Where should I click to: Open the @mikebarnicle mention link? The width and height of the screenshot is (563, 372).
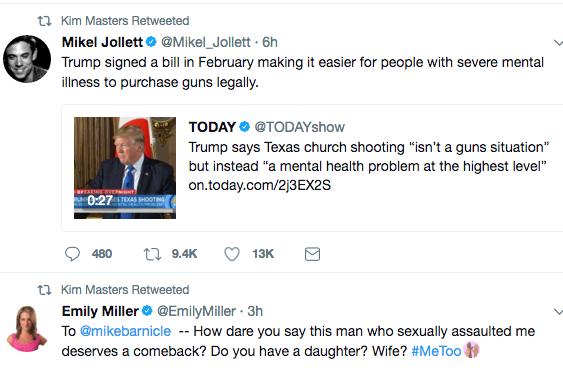125,331
